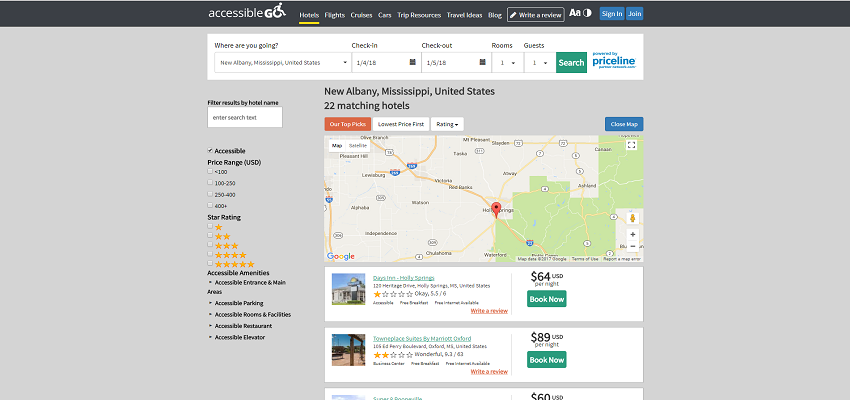Click the Priceline partner logo
This screenshot has width=850, height=400.
(614, 60)
